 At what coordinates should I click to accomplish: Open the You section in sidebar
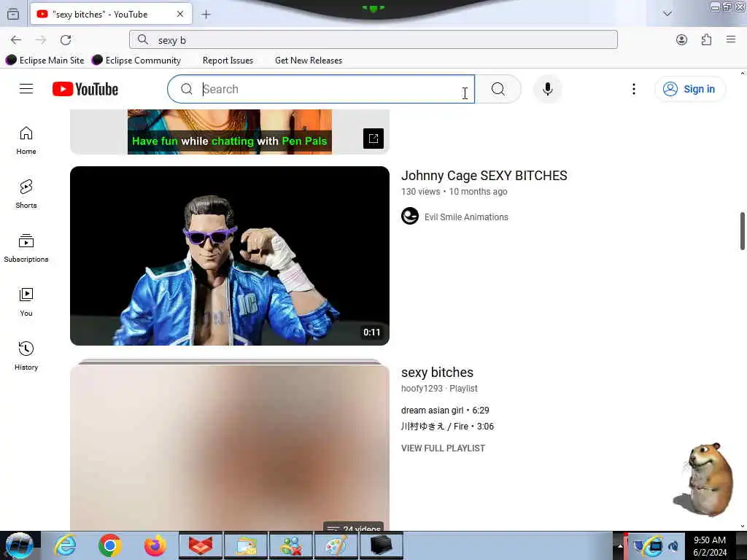click(26, 302)
